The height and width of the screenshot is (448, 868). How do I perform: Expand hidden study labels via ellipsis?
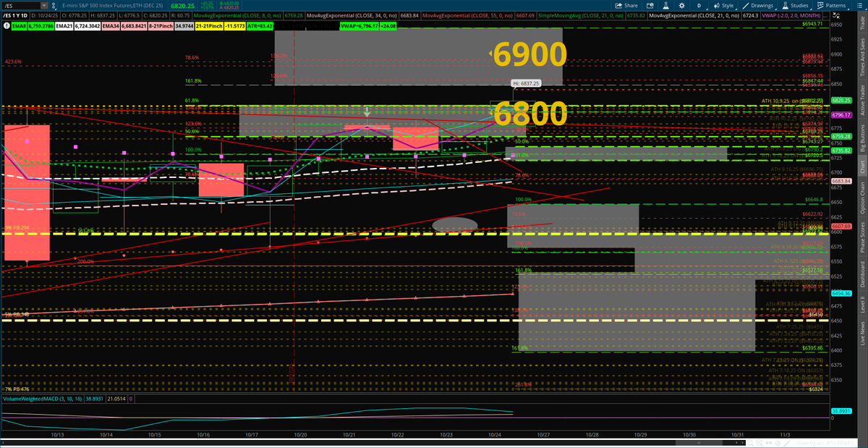825,15
